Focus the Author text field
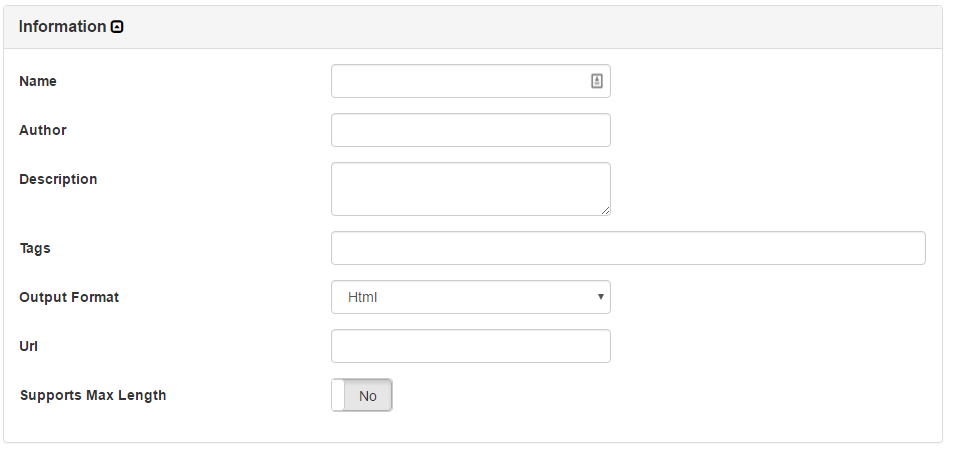 (x=470, y=130)
